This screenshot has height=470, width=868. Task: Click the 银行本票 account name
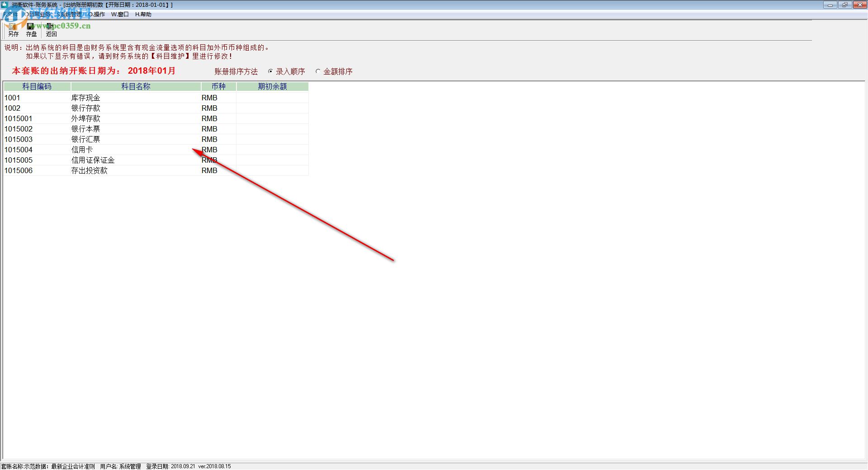(86, 129)
